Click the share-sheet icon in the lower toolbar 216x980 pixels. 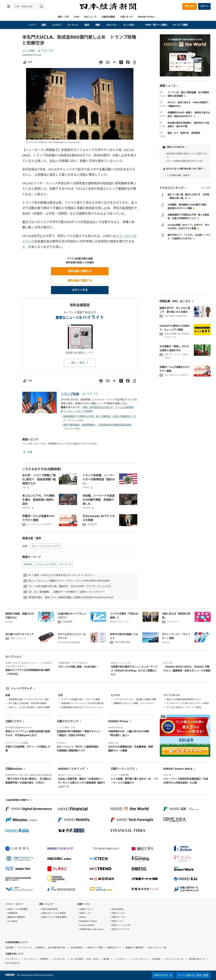pyautogui.click(x=135, y=381)
